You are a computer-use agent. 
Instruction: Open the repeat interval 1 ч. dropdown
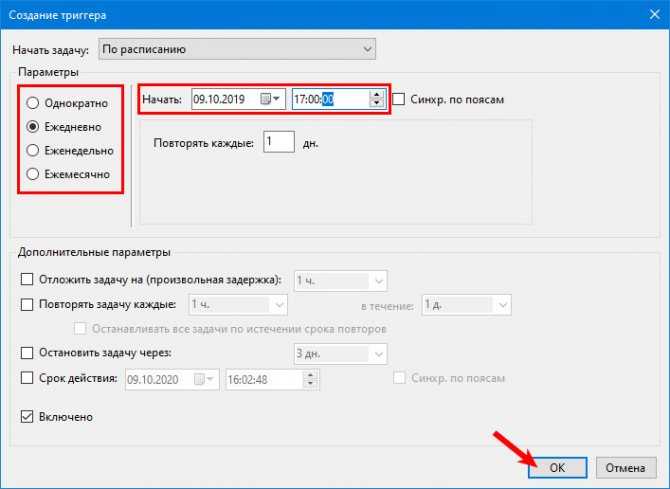tap(238, 305)
